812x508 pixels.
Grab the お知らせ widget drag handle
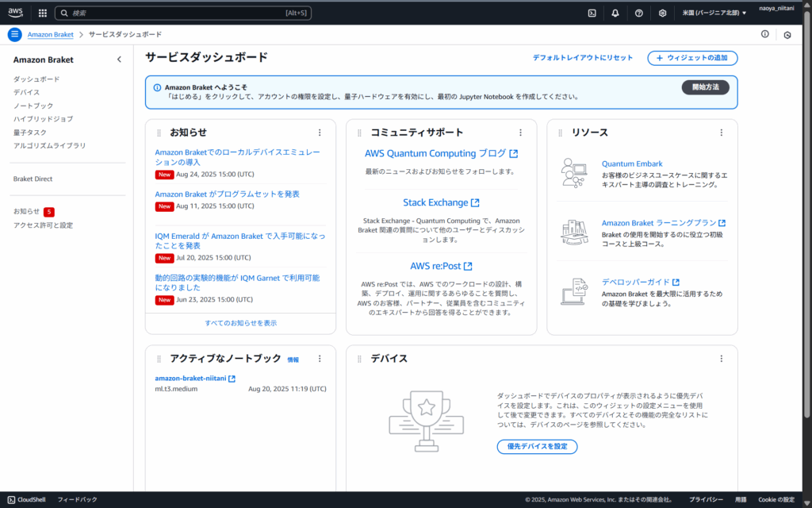click(159, 133)
